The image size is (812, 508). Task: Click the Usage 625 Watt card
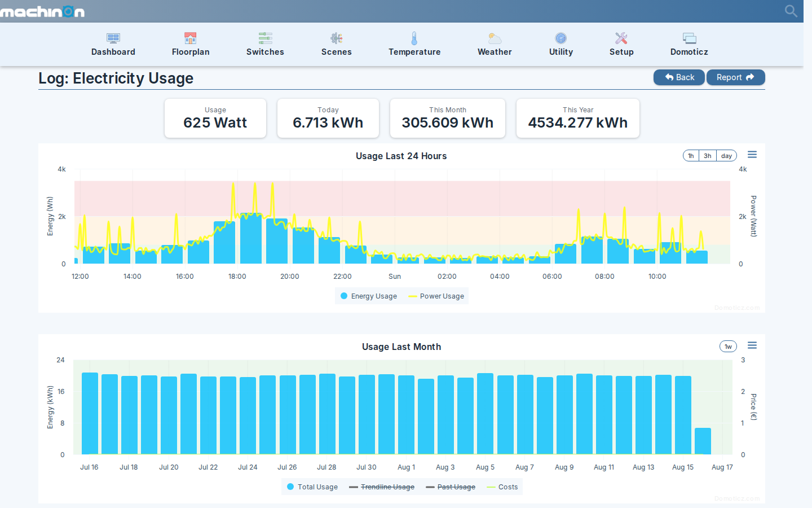(215, 118)
